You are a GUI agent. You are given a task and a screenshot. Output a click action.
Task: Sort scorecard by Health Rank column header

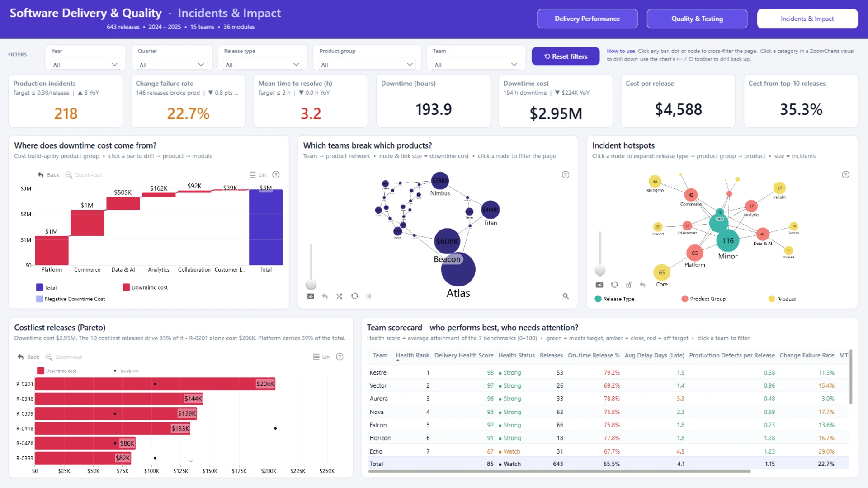click(x=412, y=356)
